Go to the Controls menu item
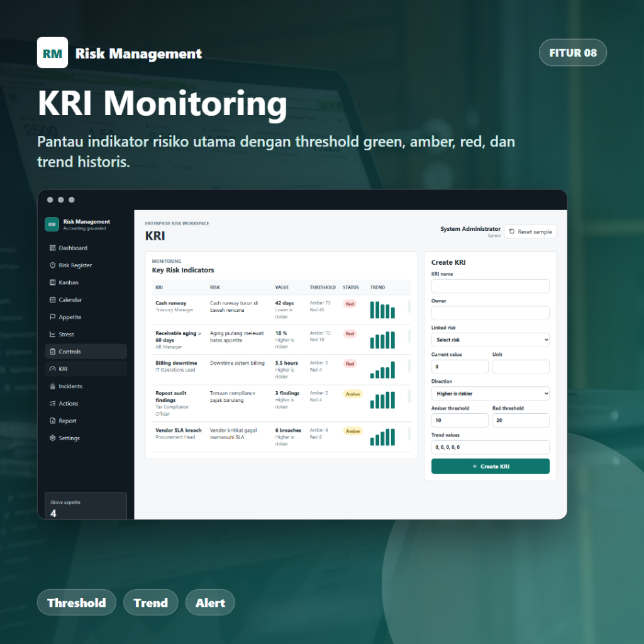The width and height of the screenshot is (644, 644). click(x=86, y=352)
